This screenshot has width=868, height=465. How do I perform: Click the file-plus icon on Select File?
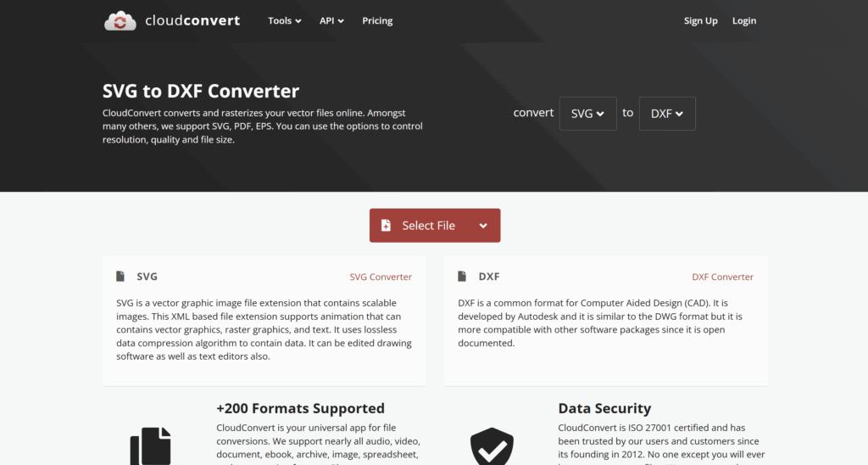(x=386, y=226)
